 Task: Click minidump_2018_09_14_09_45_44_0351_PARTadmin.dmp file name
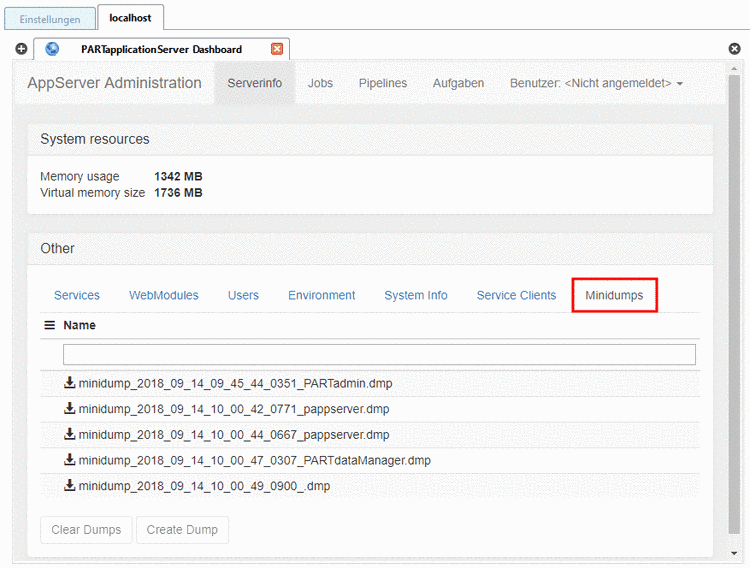click(235, 383)
